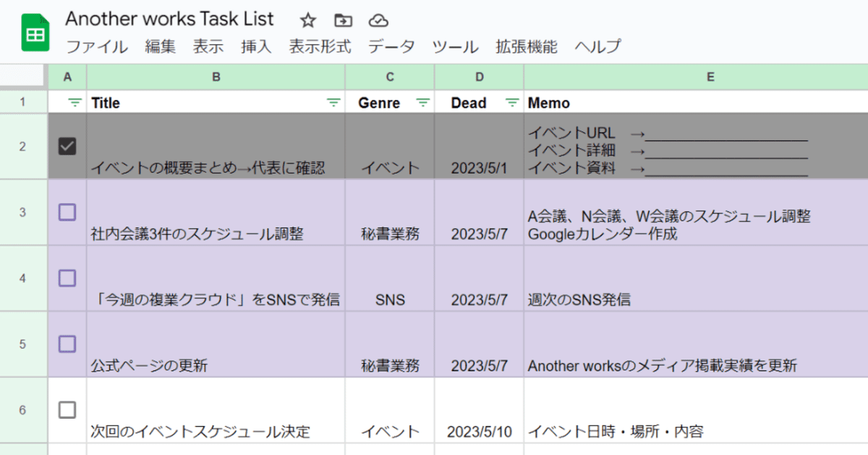Open the Google Sheets home icon
This screenshot has width=868, height=455.
[x=35, y=33]
